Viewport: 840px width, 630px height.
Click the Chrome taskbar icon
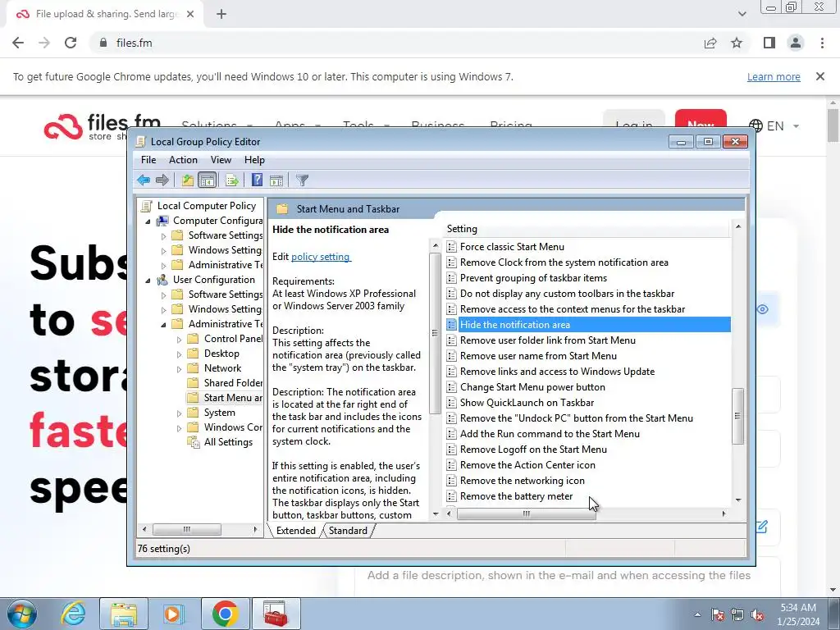[x=225, y=614]
